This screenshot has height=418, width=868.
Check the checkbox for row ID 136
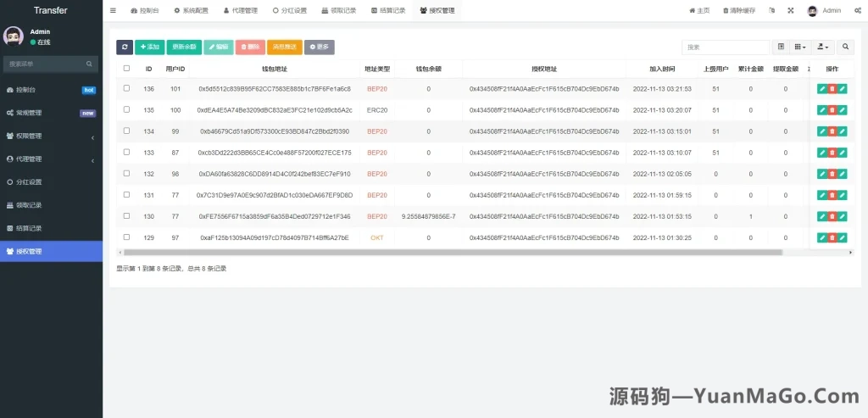click(127, 88)
